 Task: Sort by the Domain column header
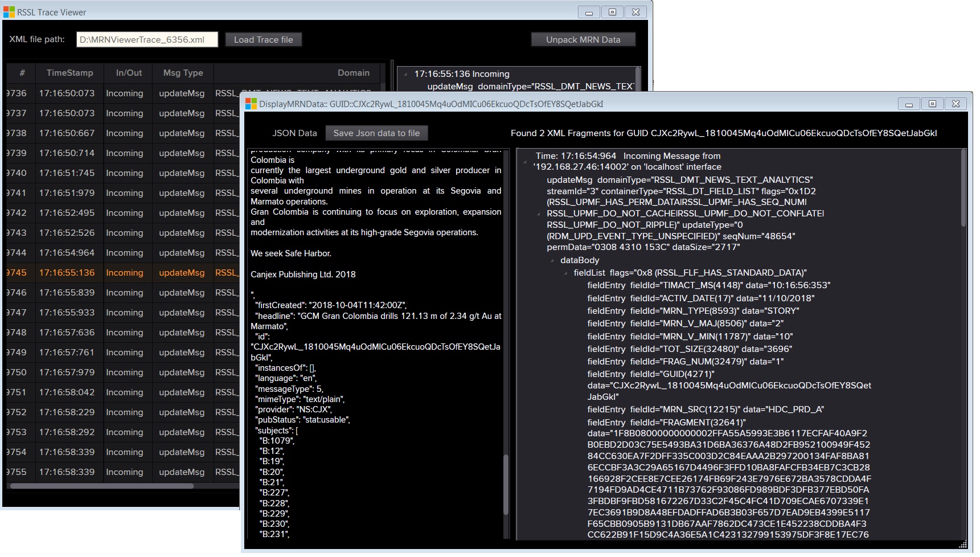pyautogui.click(x=296, y=73)
